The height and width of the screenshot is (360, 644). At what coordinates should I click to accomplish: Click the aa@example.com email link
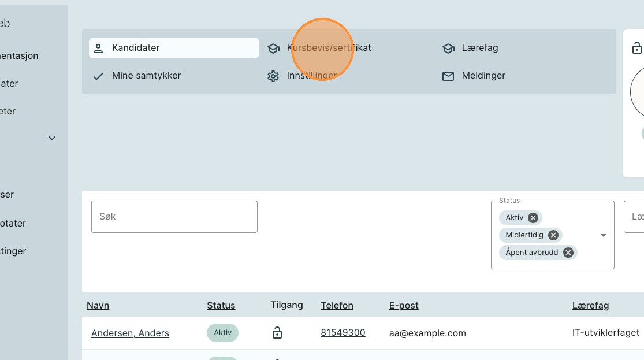click(427, 333)
